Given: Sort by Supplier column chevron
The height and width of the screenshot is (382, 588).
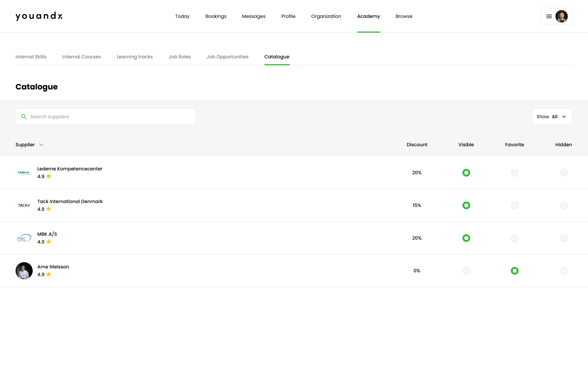Looking at the screenshot, I should [41, 145].
